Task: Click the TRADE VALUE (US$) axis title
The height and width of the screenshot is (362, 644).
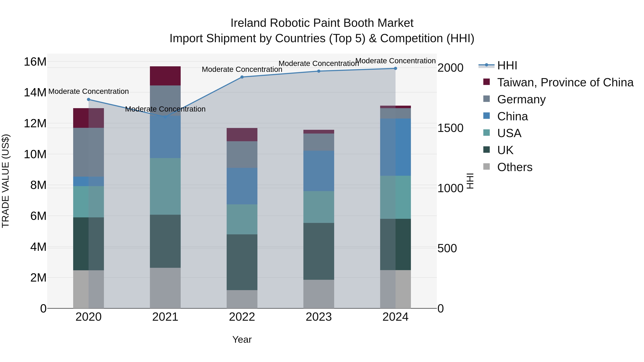Action: (x=6, y=181)
